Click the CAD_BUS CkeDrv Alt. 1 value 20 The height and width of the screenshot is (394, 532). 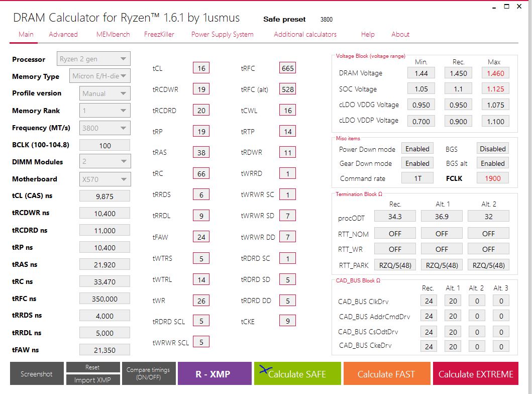(453, 346)
